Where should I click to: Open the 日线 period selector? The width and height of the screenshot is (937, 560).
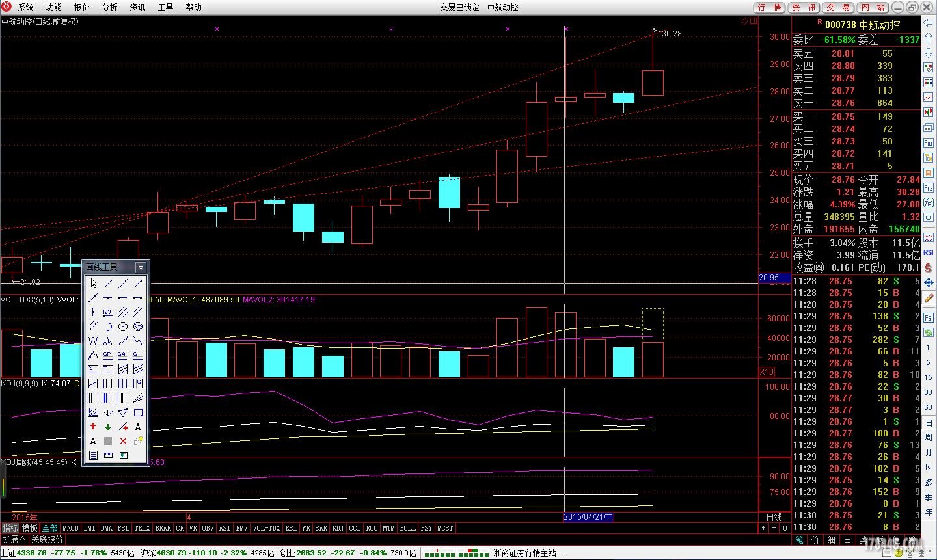(774, 517)
